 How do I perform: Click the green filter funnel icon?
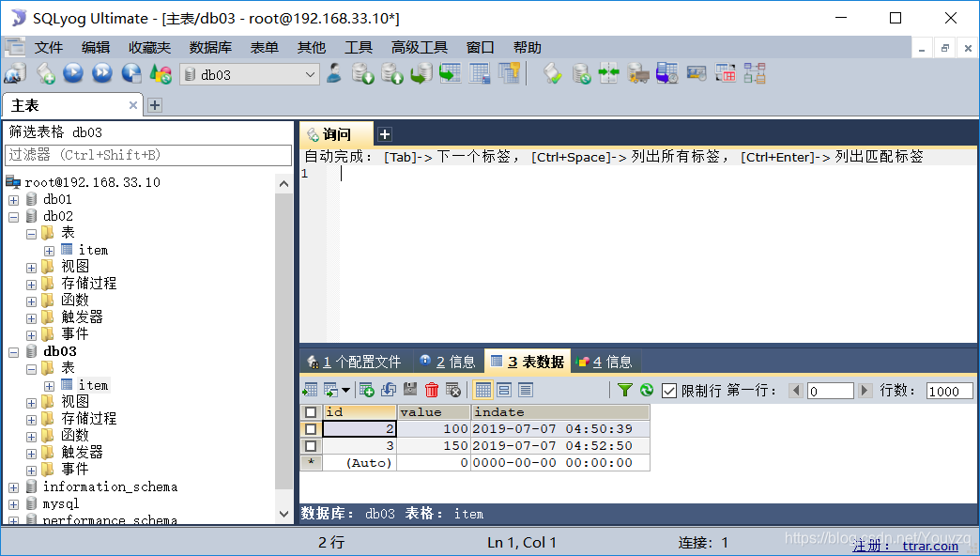pyautogui.click(x=624, y=391)
